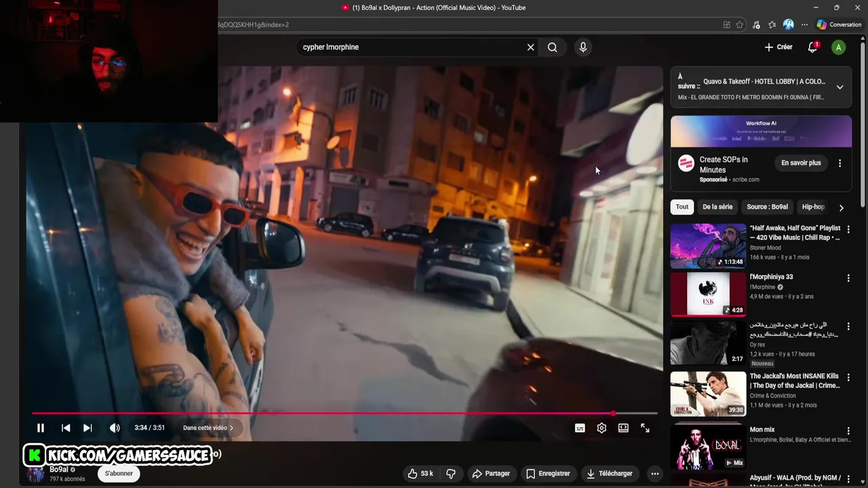The width and height of the screenshot is (868, 488).
Task: Click the "Stoner Mood" channel name
Action: (765, 247)
